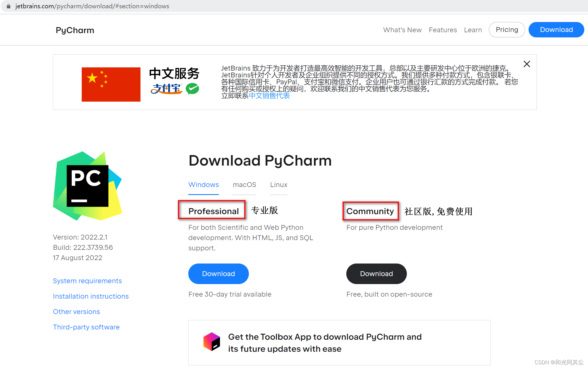588x368 pixels.
Task: Click the large PyCharm PC logo
Action: [87, 186]
